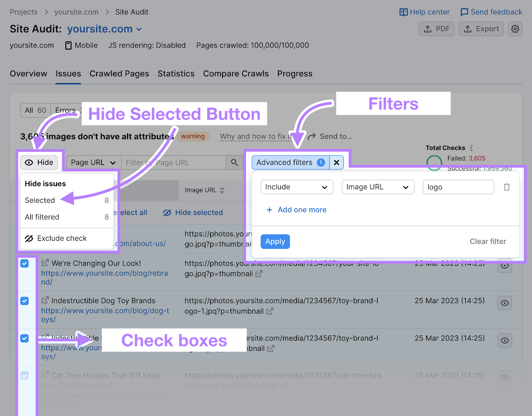This screenshot has width=532, height=416.
Task: Click the warning badge
Action: point(193,136)
